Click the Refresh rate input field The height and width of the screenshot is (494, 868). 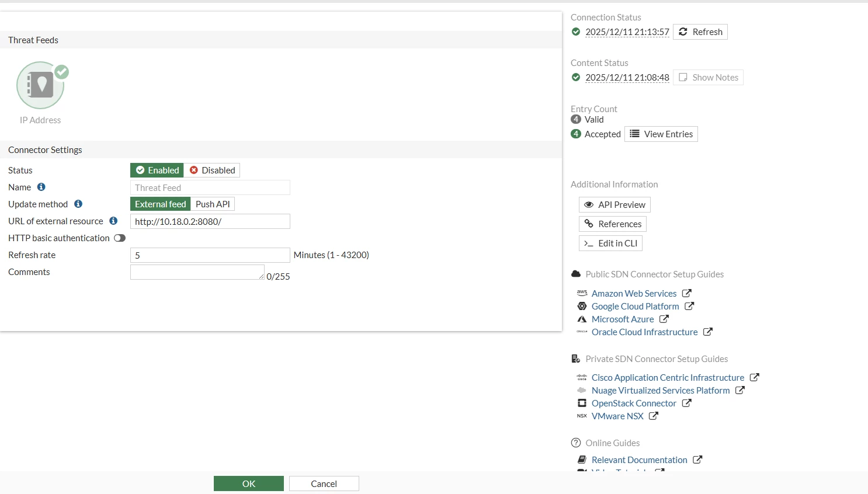[x=210, y=255]
